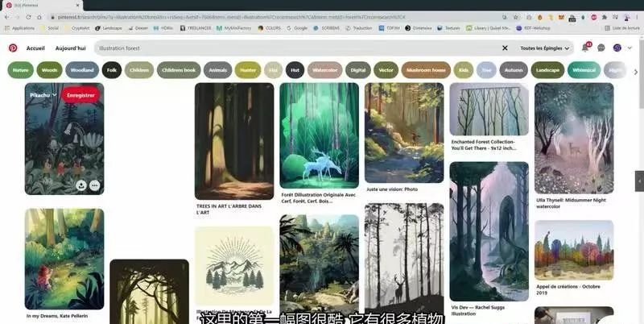Open Liste de lecture reading list

[x=622, y=28]
